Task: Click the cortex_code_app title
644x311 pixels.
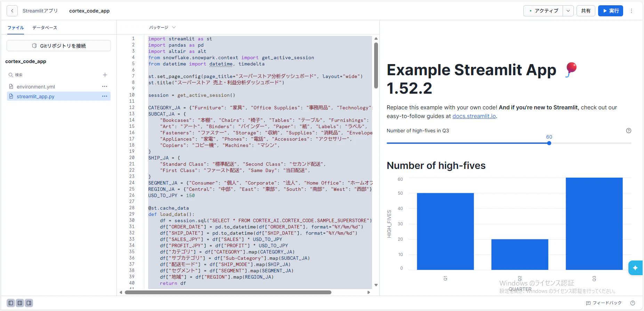Action: pyautogui.click(x=89, y=11)
